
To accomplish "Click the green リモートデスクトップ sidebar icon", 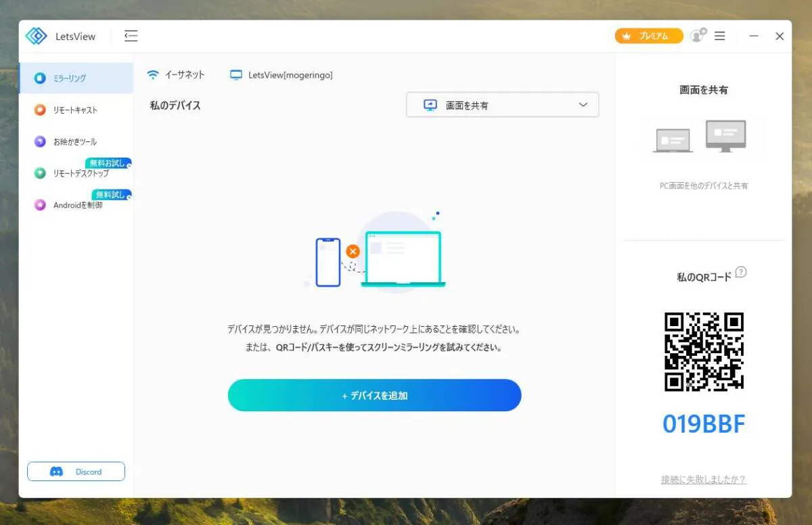I will [x=40, y=173].
